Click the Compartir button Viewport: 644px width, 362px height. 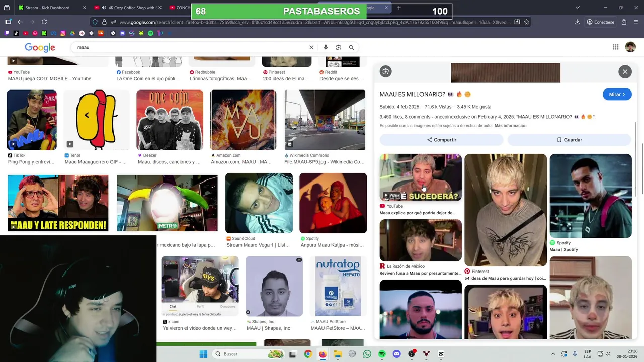[441, 140]
